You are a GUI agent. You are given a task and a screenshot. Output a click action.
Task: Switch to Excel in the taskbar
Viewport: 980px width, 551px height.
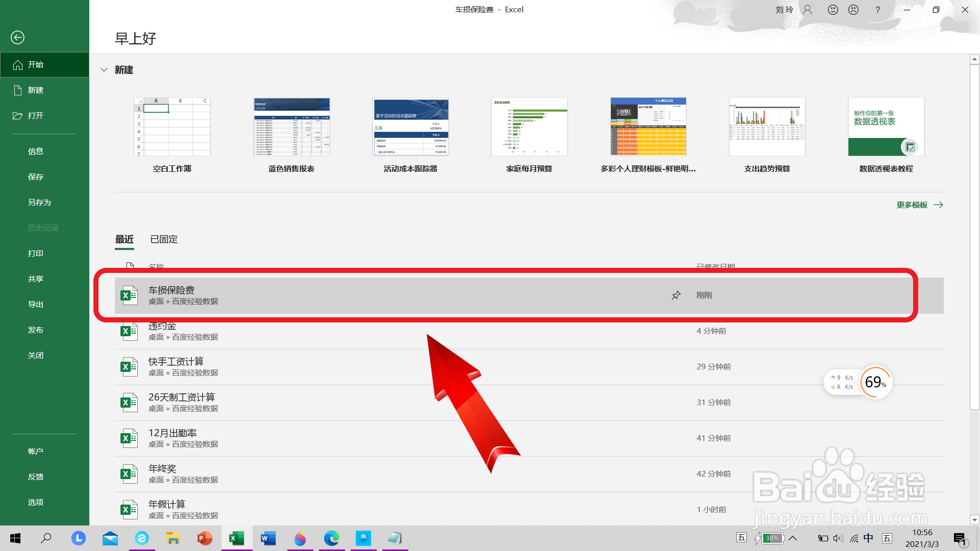pos(236,538)
